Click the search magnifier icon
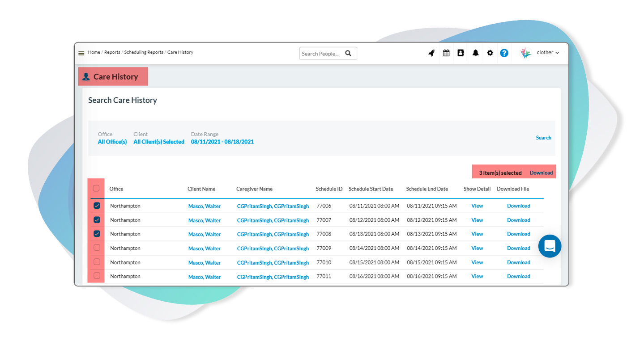 tap(348, 54)
